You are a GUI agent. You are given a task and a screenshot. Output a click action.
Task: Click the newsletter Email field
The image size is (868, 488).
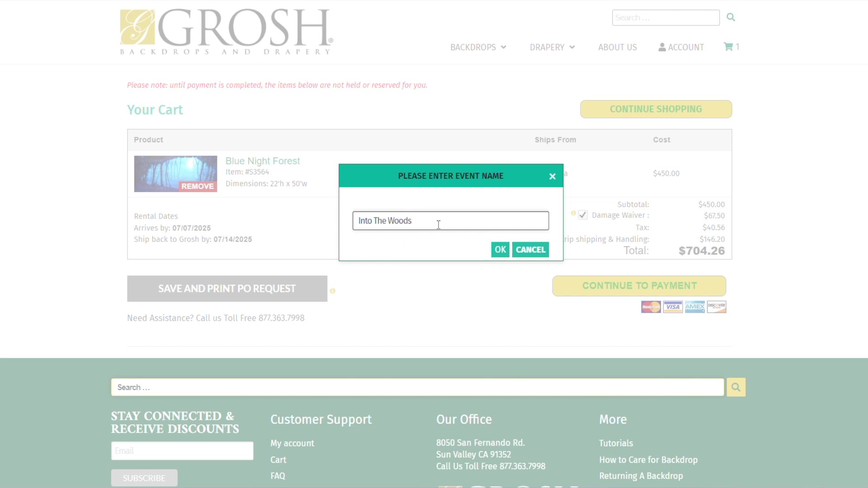[x=182, y=451]
